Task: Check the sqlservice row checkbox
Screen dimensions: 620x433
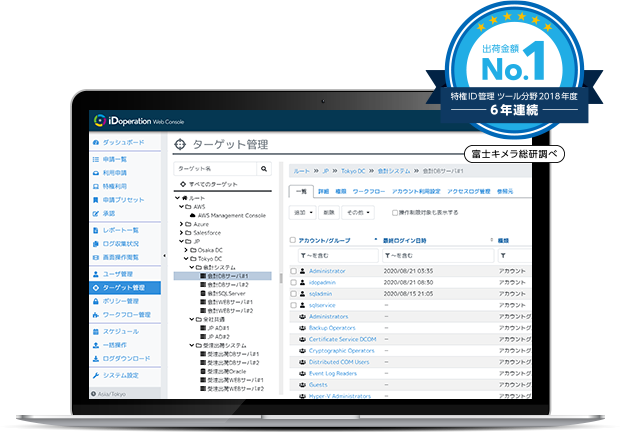Action: (293, 305)
